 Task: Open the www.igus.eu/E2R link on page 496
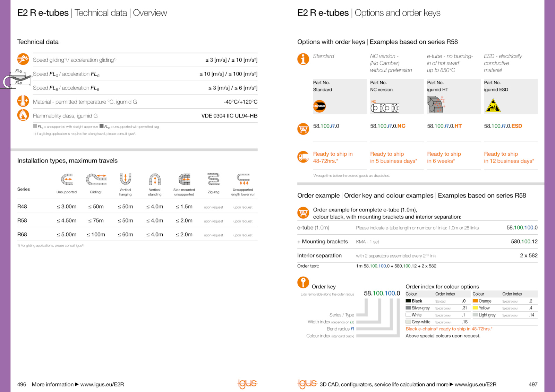pyautogui.click(x=102, y=384)
